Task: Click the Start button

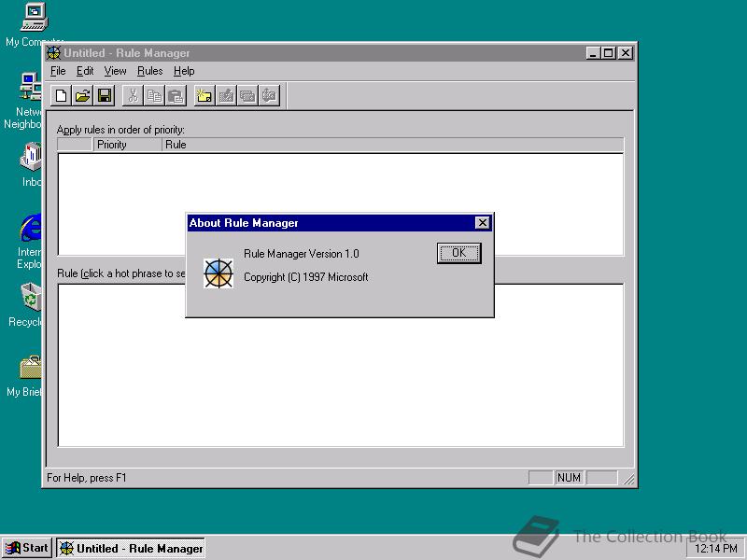Action: [x=28, y=548]
